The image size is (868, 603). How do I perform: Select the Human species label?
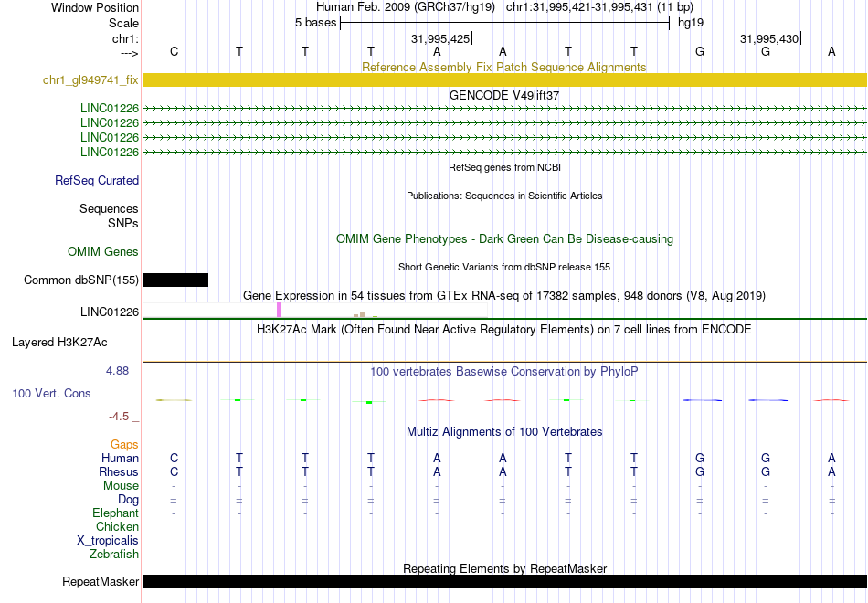tap(120, 459)
